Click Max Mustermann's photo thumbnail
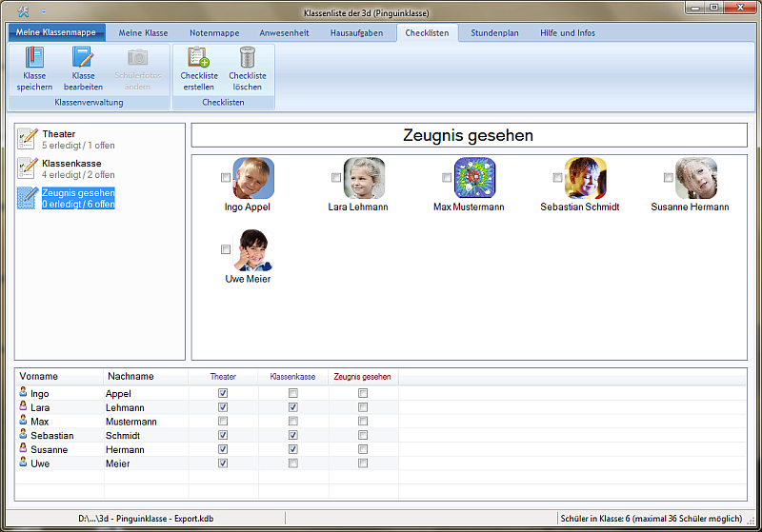This screenshot has height=532, width=762. click(x=474, y=178)
